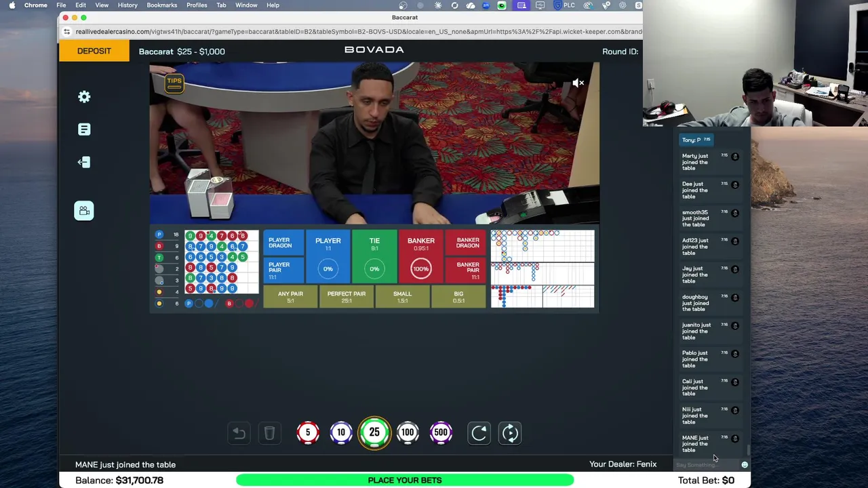Screen dimensions: 868x488
Task: Click the 'Tony: P' chat message
Action: point(696,140)
